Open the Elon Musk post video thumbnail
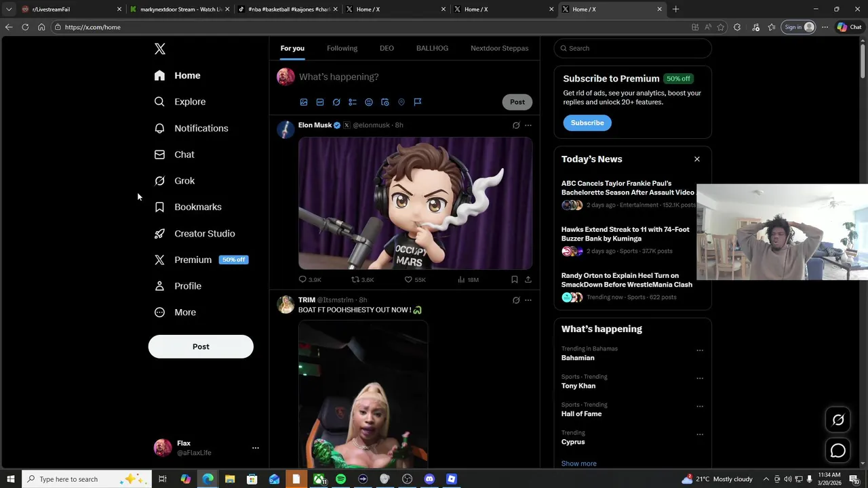 click(x=415, y=203)
